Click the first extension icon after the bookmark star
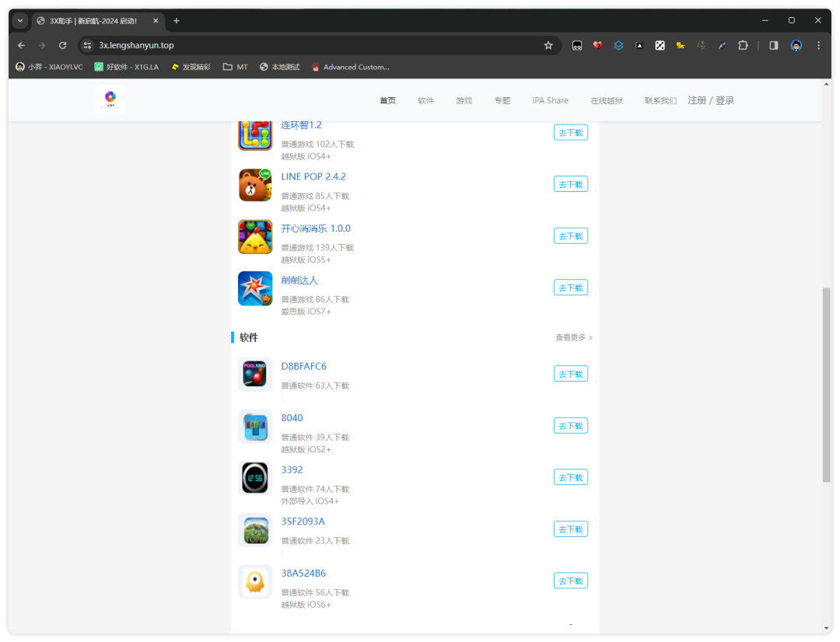The width and height of the screenshot is (840, 642). pos(577,46)
